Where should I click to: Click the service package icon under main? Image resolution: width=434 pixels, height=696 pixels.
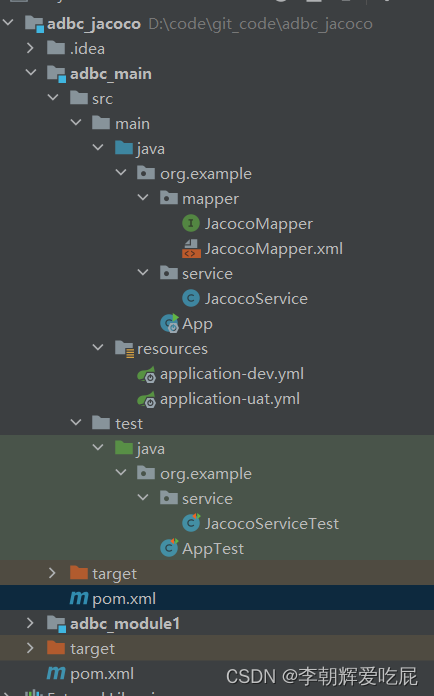tap(169, 273)
